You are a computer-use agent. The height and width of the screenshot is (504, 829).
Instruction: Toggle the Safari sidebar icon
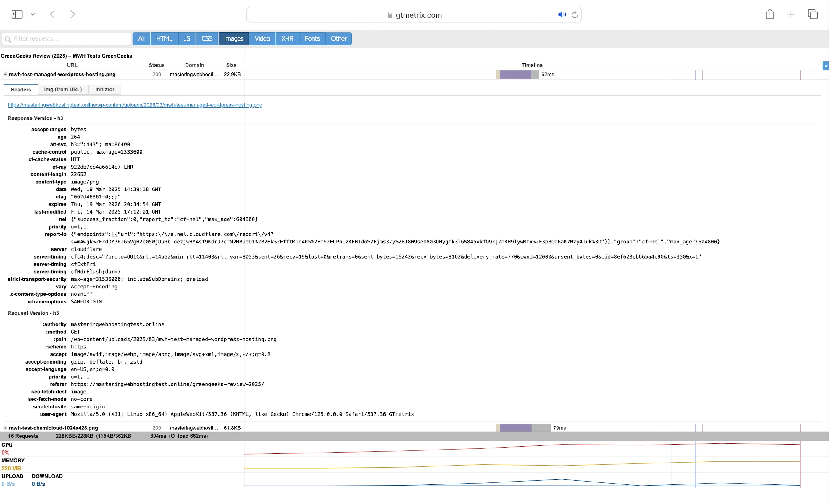point(17,14)
